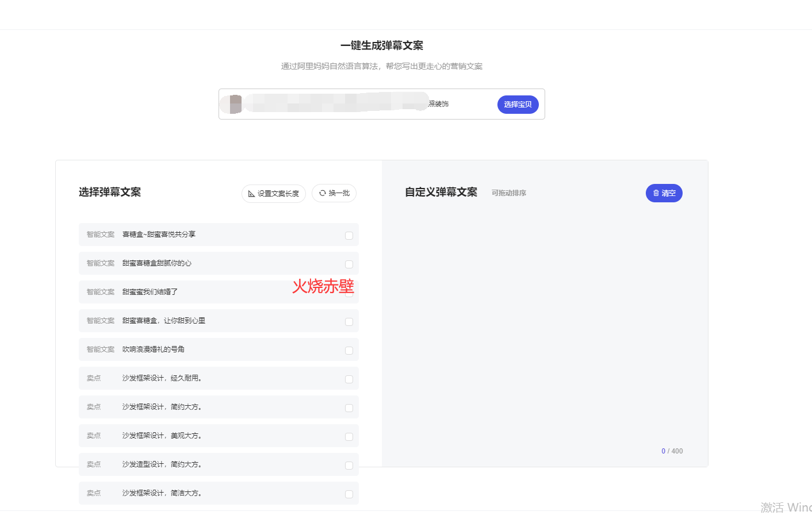Select the row 甜蜜蜜我们结婚了

click(x=219, y=292)
